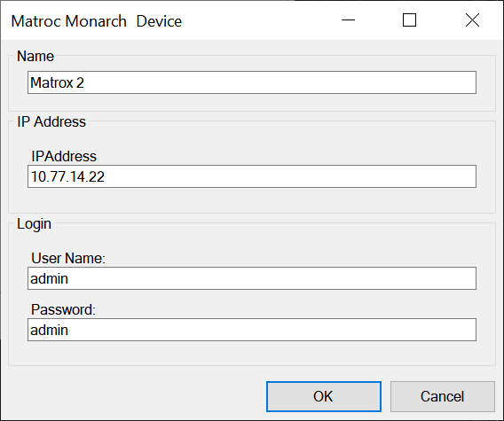Place cursor in the User Name field
504x421 pixels.
pyautogui.click(x=252, y=278)
